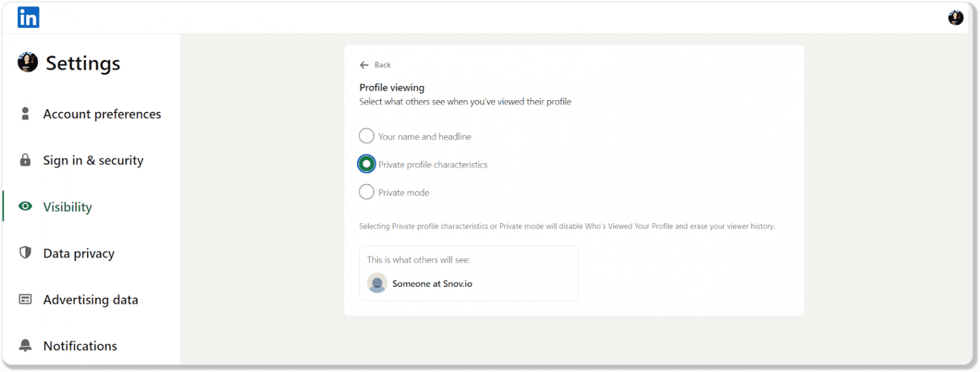
Task: Click the LinkedIn logo
Action: pos(28,17)
